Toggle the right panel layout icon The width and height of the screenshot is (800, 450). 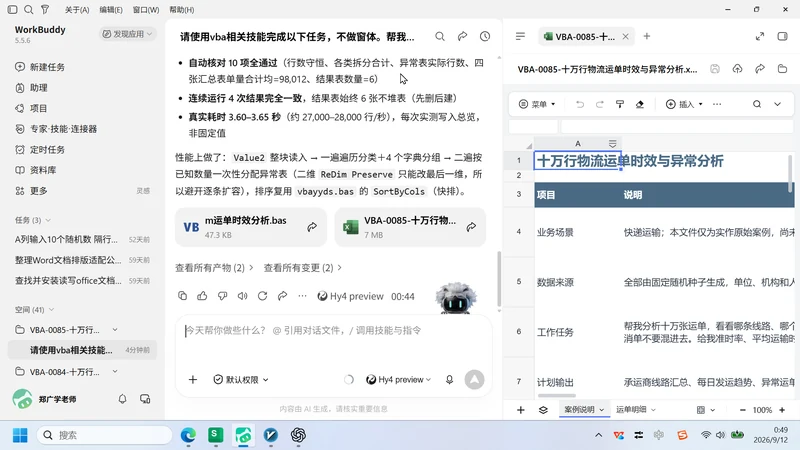[x=783, y=36]
